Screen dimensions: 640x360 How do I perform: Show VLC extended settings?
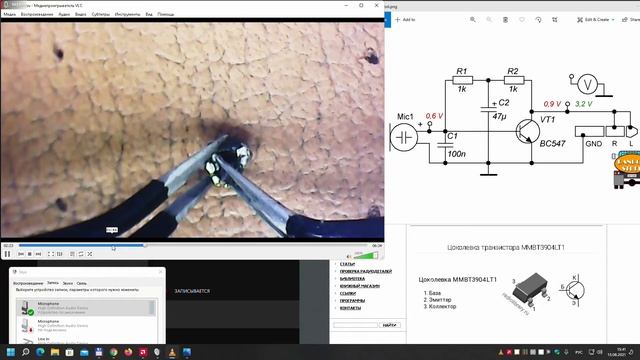click(60, 254)
